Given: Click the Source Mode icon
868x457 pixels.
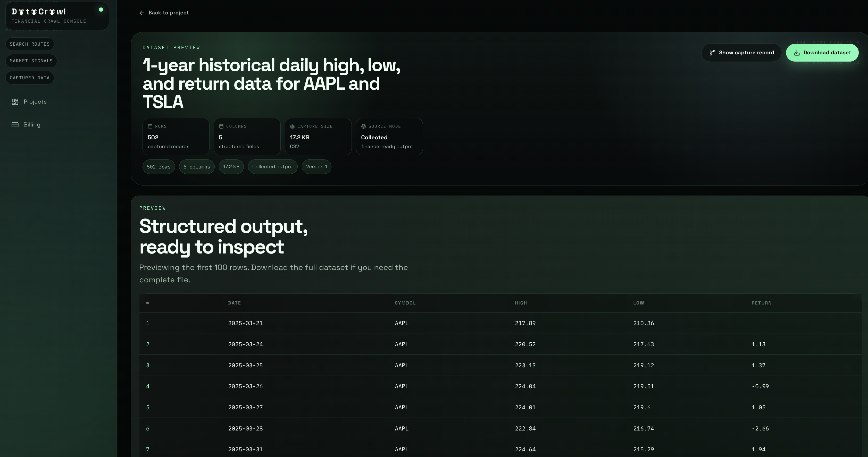Looking at the screenshot, I should point(364,126).
